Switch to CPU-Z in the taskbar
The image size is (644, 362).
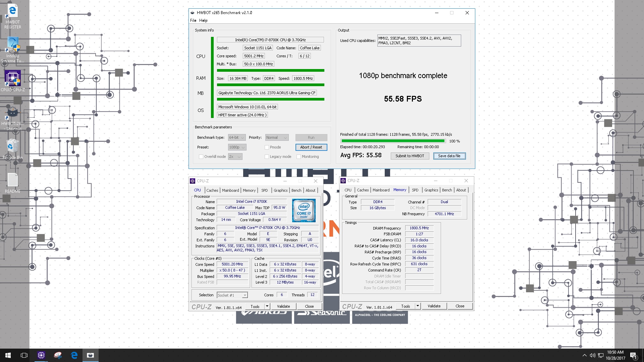[x=41, y=355]
